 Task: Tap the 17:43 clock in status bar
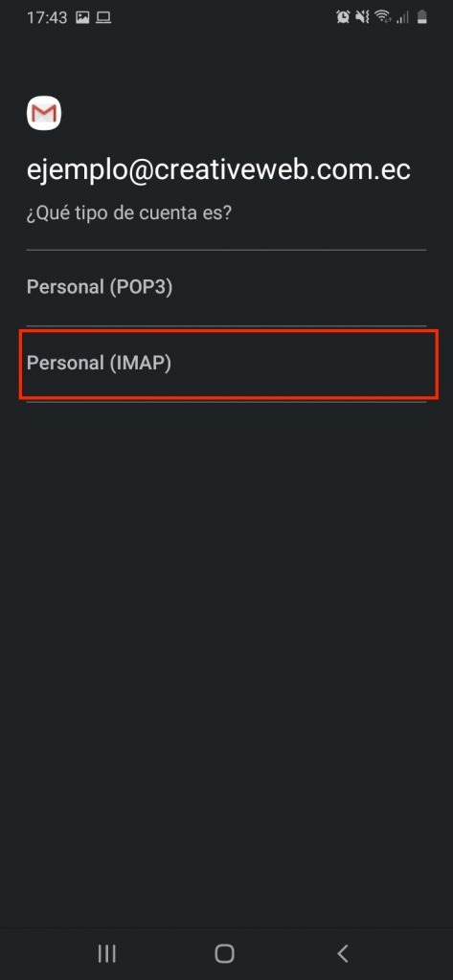(x=48, y=17)
